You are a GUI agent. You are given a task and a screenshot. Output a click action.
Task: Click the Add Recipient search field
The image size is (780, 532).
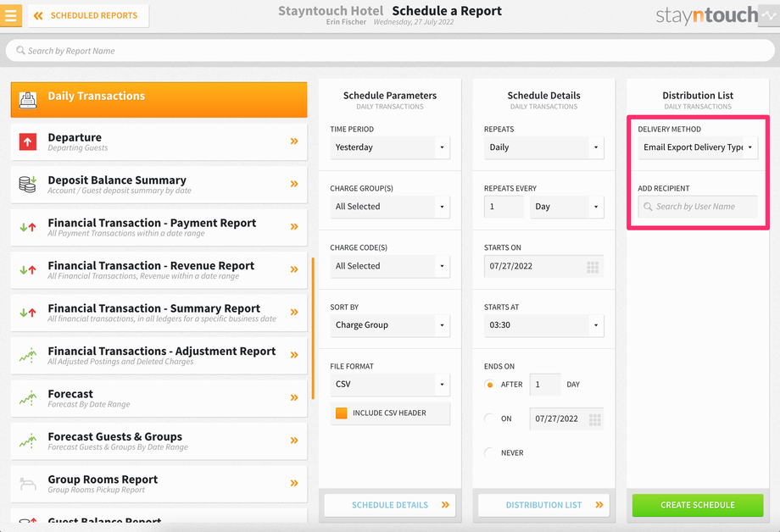tap(698, 207)
